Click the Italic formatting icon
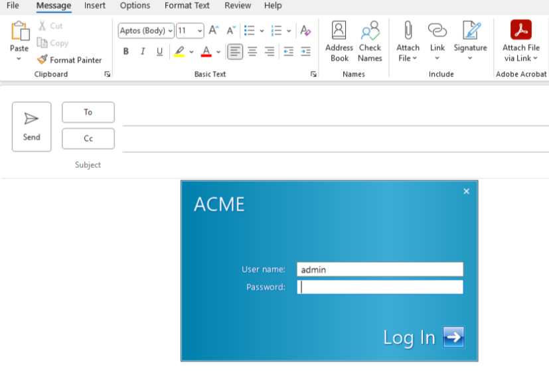The width and height of the screenshot is (549, 392). [142, 51]
